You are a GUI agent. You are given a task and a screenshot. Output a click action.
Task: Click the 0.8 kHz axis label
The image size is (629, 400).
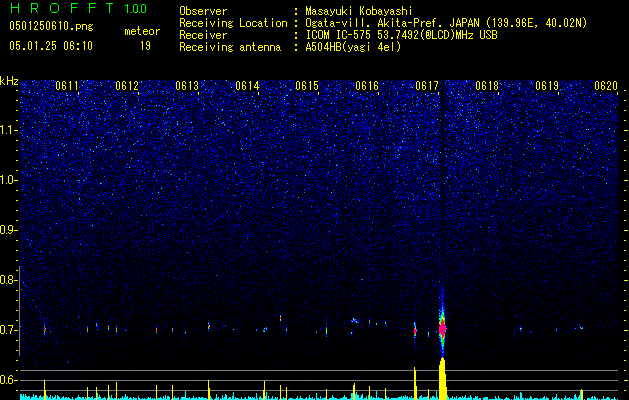8,280
